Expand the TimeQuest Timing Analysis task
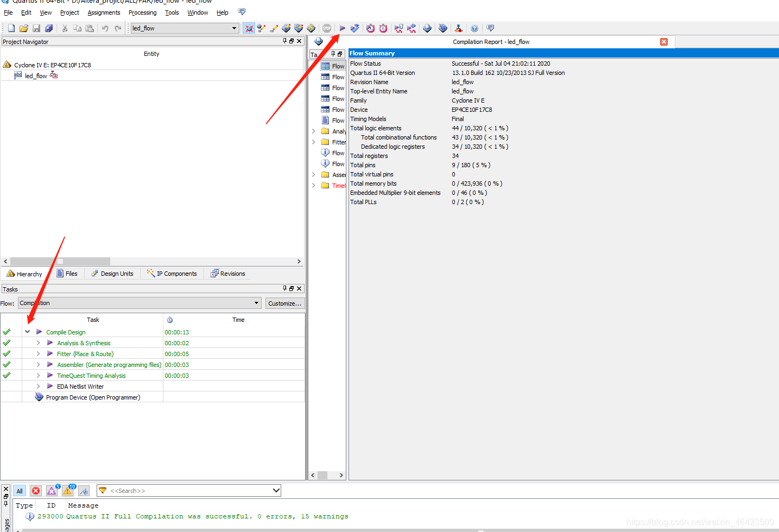This screenshot has height=532, width=779. coord(38,375)
